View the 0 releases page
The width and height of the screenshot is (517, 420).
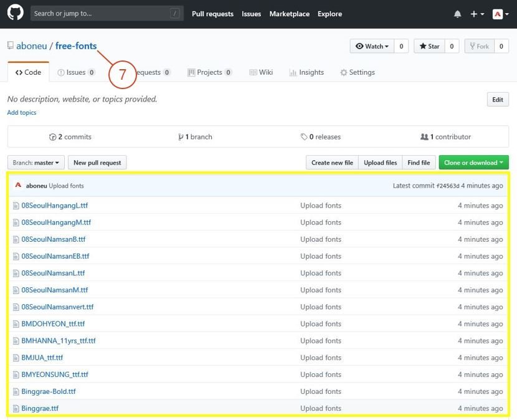coord(321,137)
